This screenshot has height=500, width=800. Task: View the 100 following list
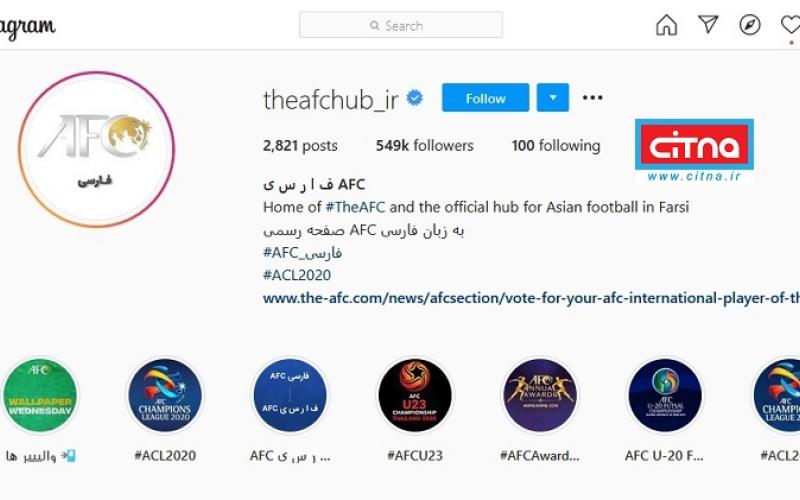(x=556, y=146)
